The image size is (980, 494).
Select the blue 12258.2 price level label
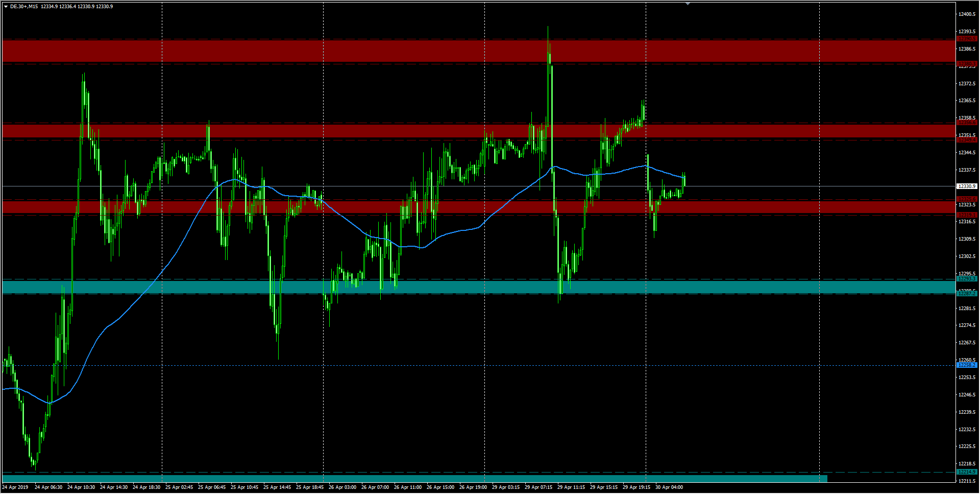point(967,365)
